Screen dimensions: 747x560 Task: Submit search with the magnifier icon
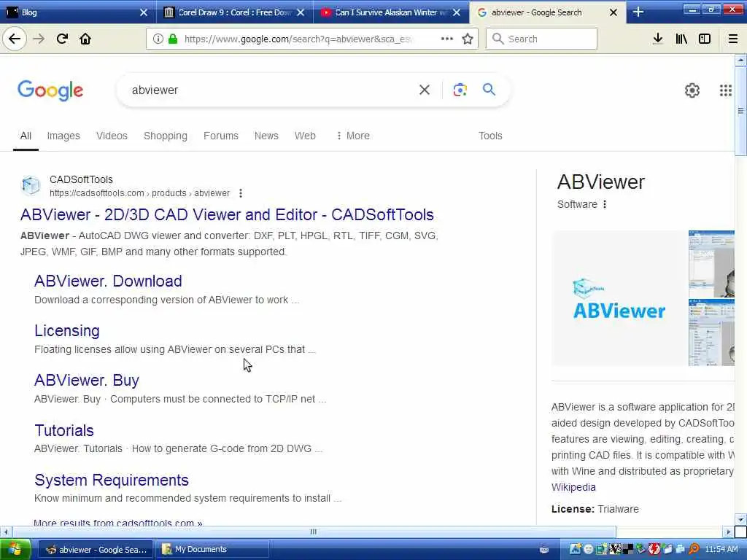coord(489,89)
